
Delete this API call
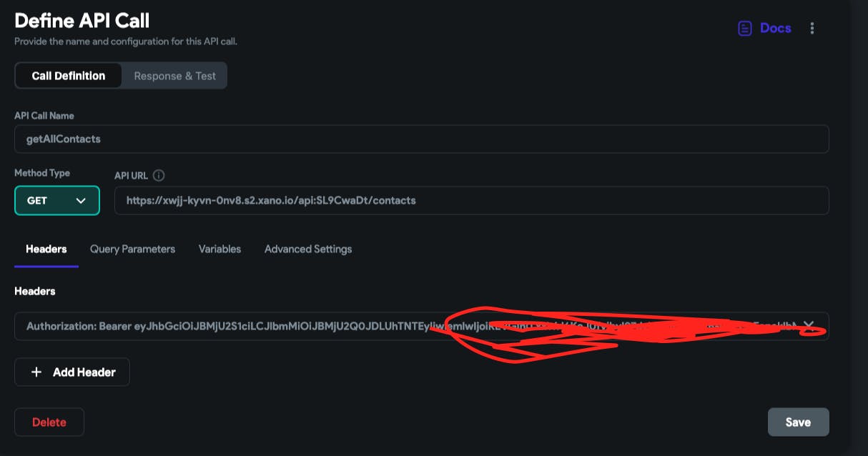click(x=49, y=422)
